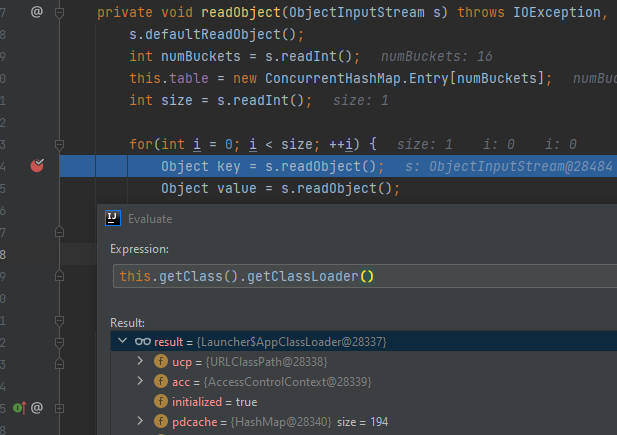
Task: Click the 'int numBuckets = s.readInt();' code
Action: tap(244, 57)
